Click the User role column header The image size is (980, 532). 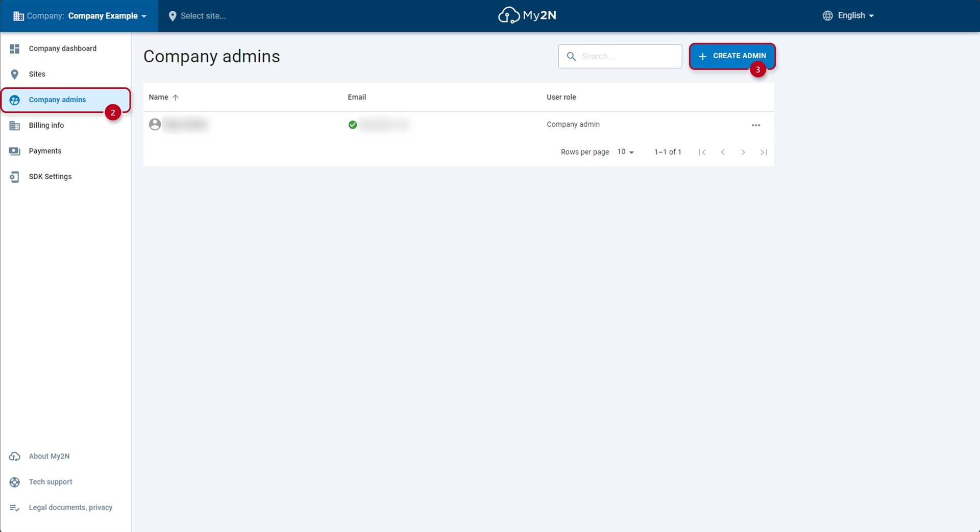click(561, 97)
